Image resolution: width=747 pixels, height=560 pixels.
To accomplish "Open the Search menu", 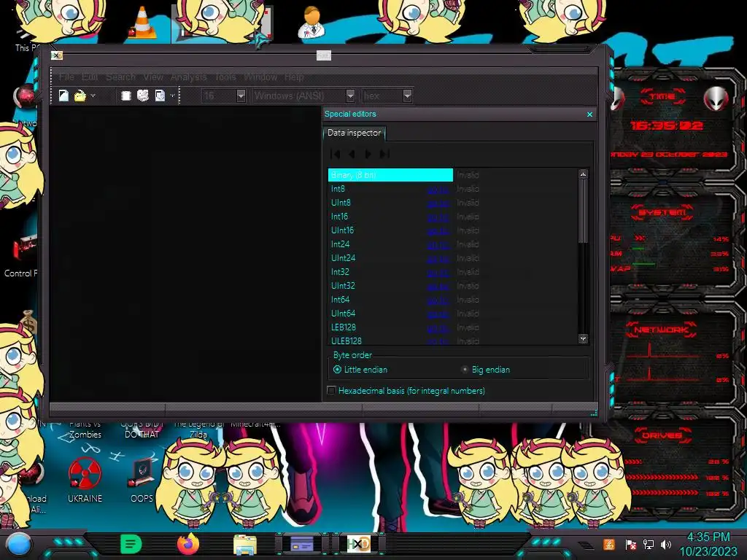I will point(120,77).
